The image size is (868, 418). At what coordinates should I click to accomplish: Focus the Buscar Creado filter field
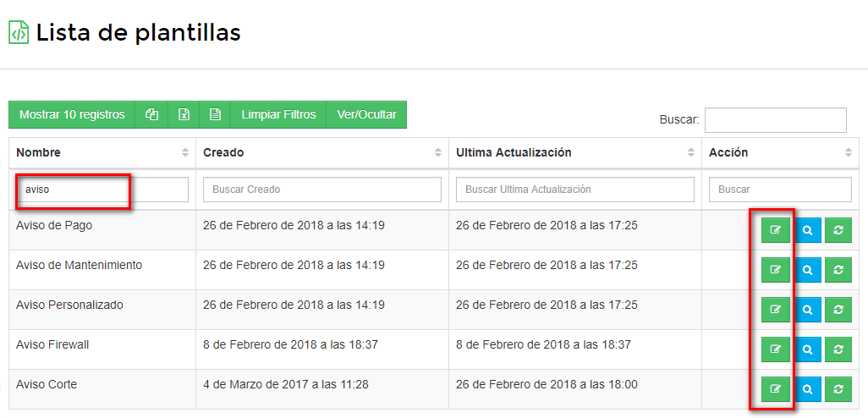(x=321, y=190)
